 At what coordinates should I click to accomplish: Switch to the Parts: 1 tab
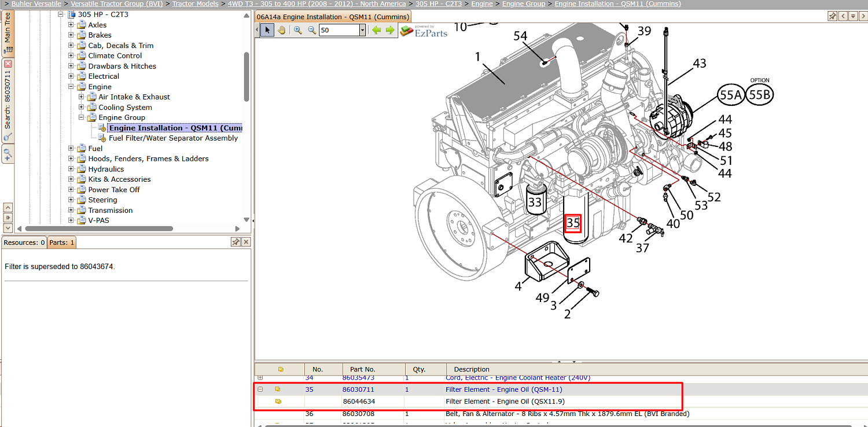pyautogui.click(x=61, y=242)
